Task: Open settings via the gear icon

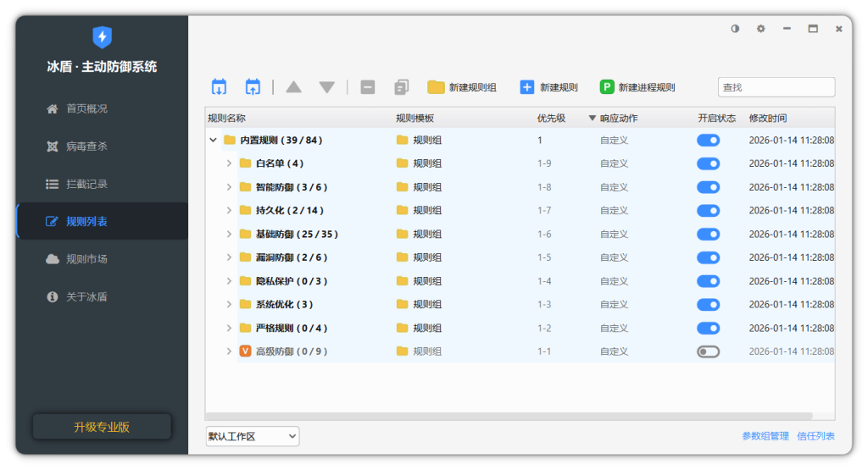Action: [x=760, y=29]
